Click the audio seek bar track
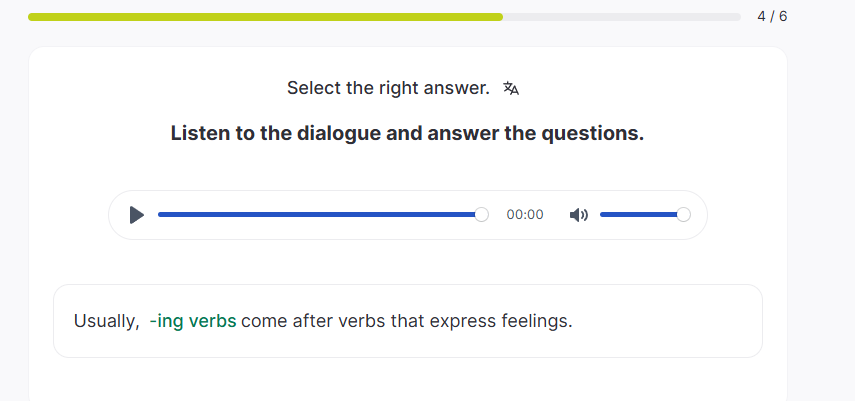Viewport: 855px width, 401px height. tap(318, 215)
